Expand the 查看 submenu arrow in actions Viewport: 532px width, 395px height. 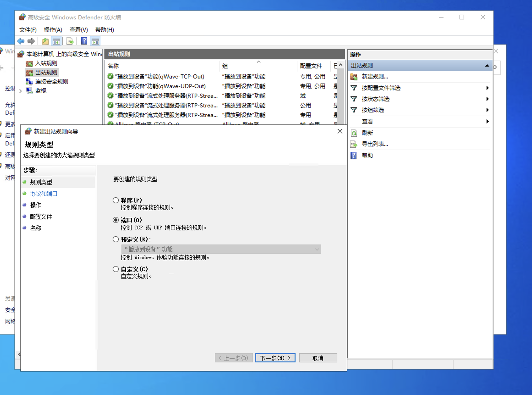pos(487,122)
